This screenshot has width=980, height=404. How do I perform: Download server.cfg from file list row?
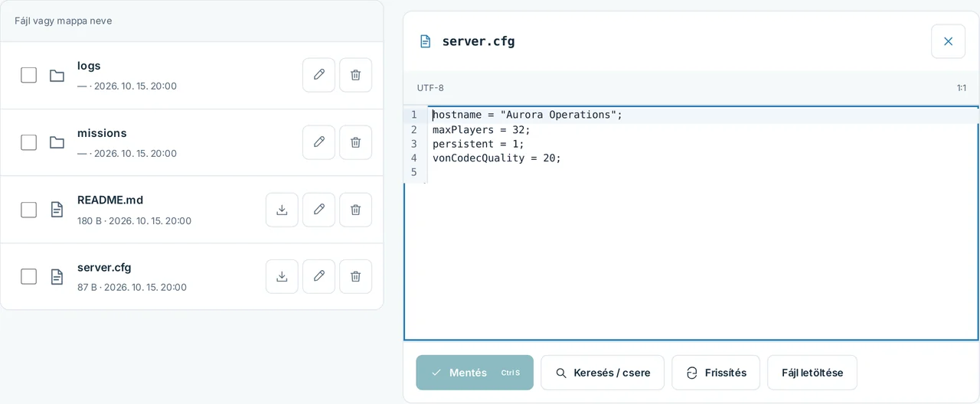coord(282,276)
